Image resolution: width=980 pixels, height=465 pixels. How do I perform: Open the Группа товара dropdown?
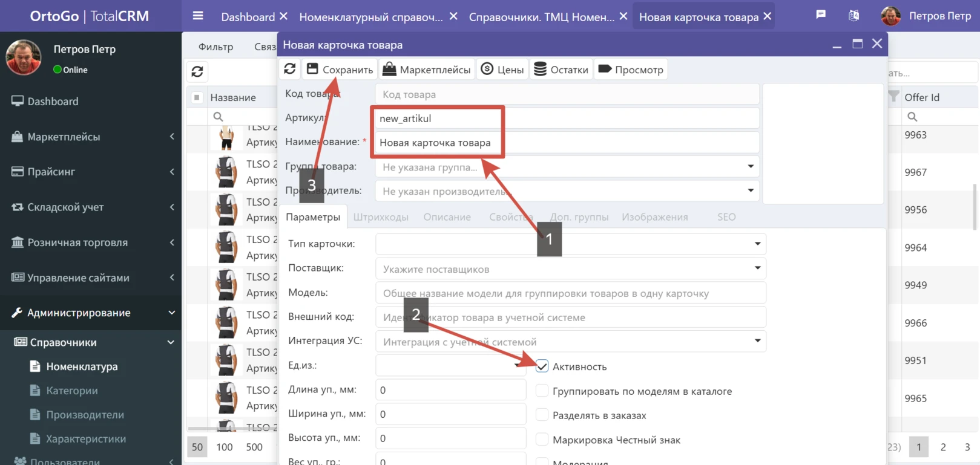(x=751, y=166)
